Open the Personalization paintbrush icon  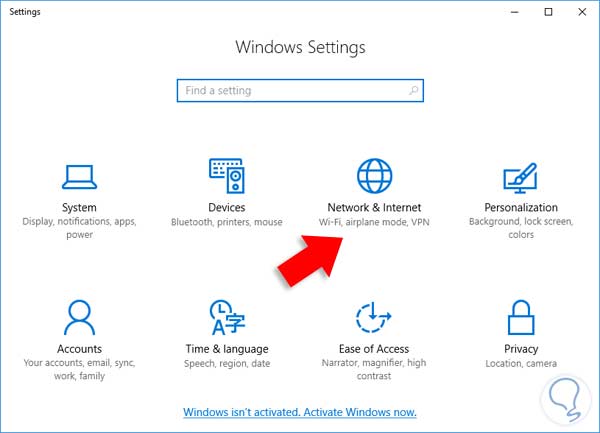(x=520, y=178)
